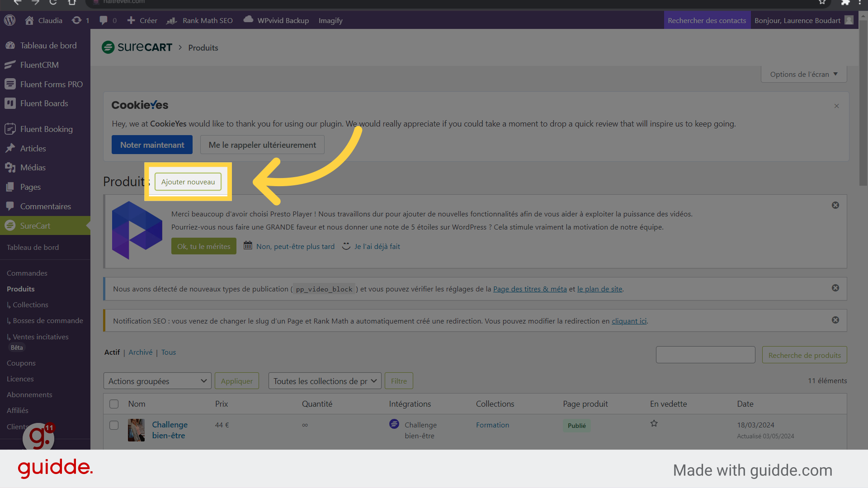
Task: Open Challenge bien-être product name link
Action: tap(170, 430)
